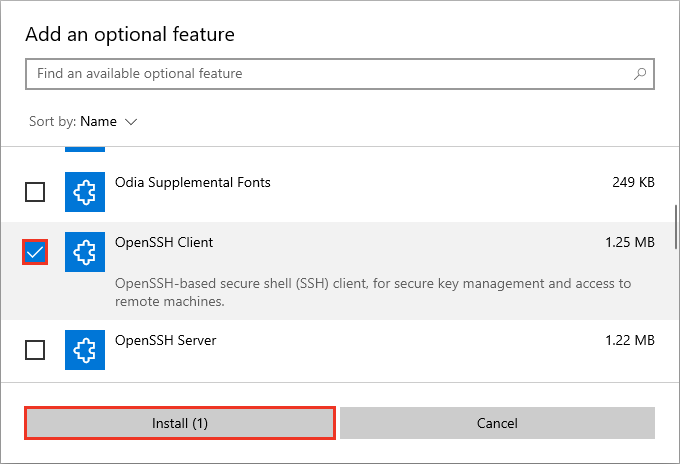Screen dimensions: 680x464
Task: Click the chevron arrow beside Name
Action: [131, 122]
